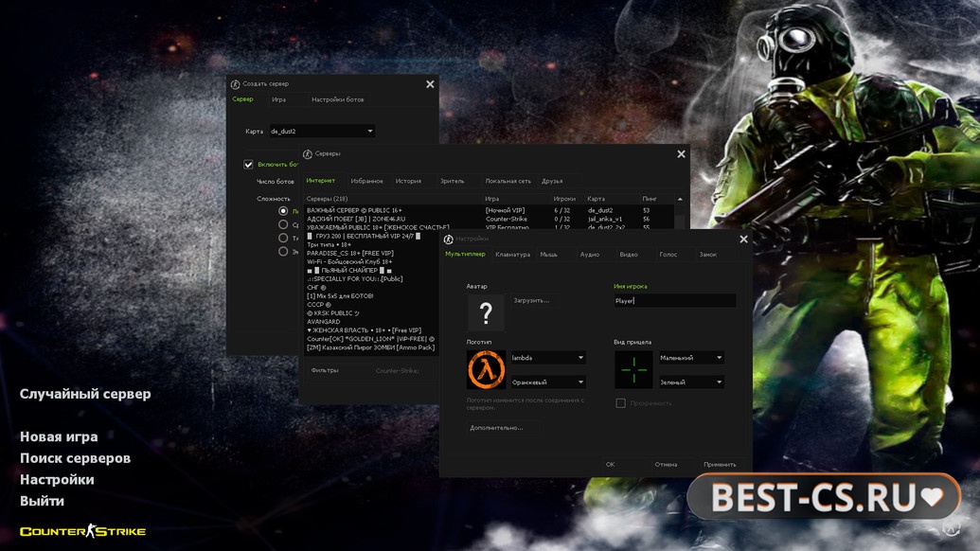Click the Имя игрока field containing Player
Screen dimensions: 980x551
point(674,300)
